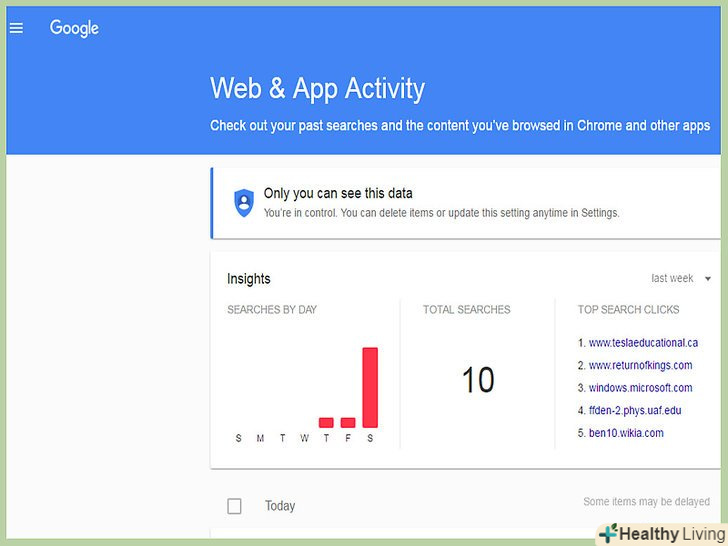Open the hamburger main menu
Screen dimensions: 728x546
click(16, 28)
